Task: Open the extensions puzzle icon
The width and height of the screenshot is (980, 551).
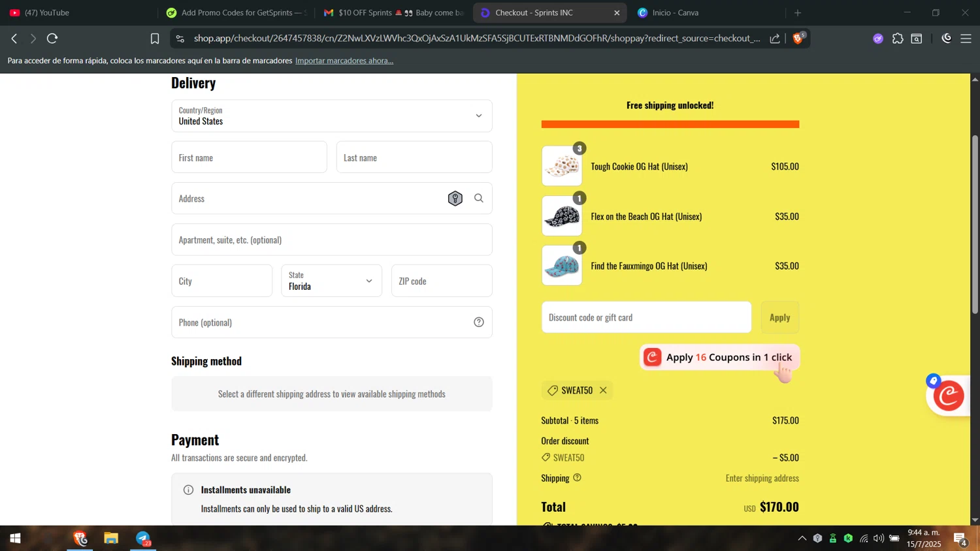Action: coord(898,39)
